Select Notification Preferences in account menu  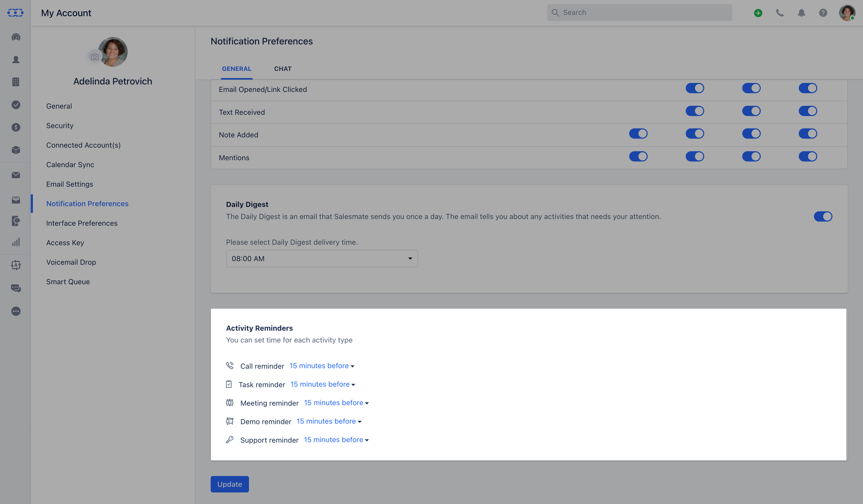pos(87,203)
